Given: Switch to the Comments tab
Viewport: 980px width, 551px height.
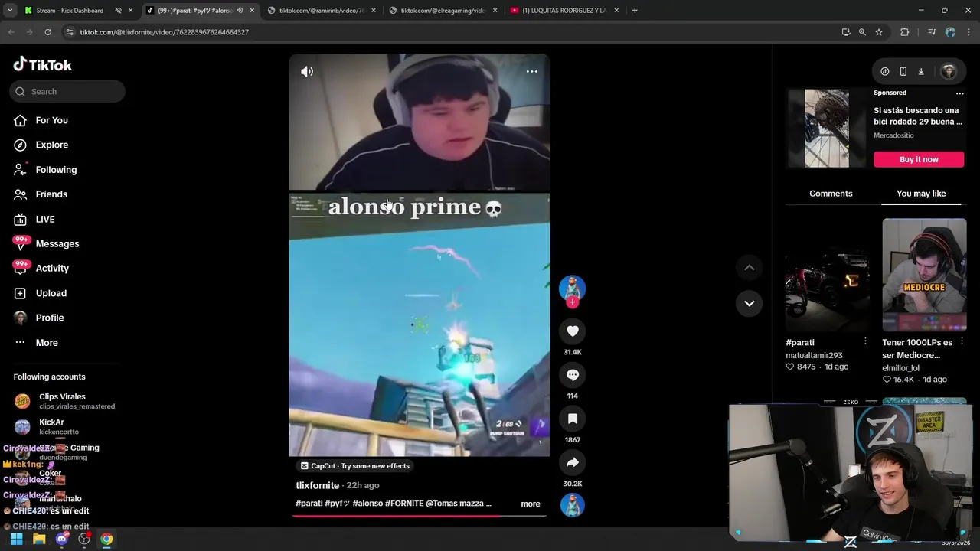Looking at the screenshot, I should (x=831, y=194).
